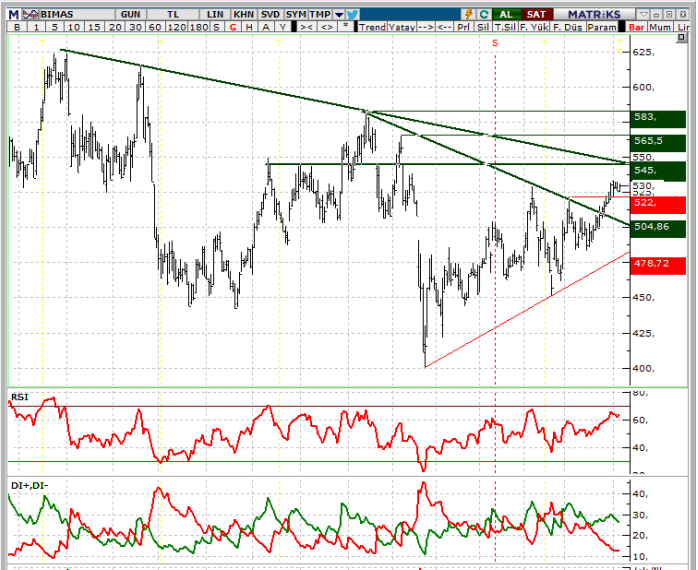This screenshot has width=698, height=570.
Task: Toggle the Bar chart type
Action: [636, 28]
